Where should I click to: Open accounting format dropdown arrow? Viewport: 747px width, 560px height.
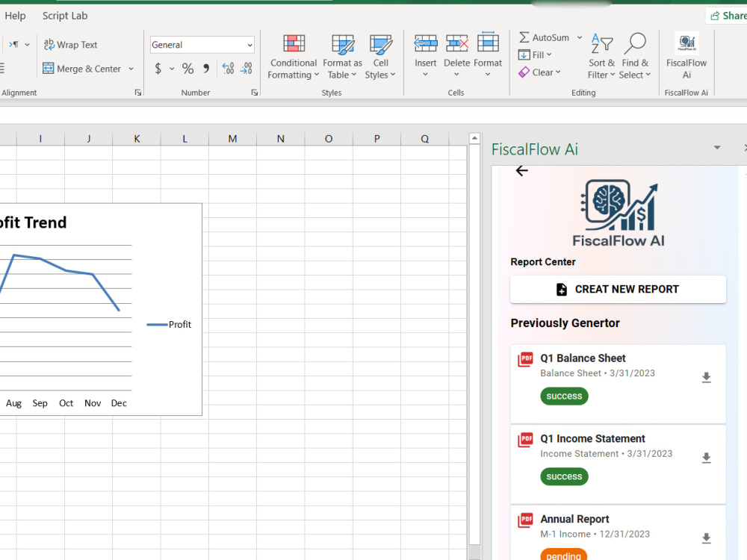click(172, 69)
